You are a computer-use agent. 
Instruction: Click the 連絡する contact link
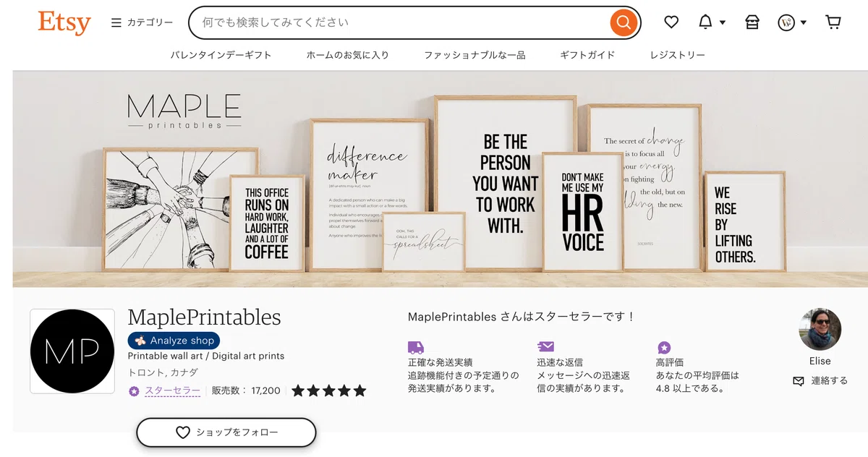click(x=820, y=380)
